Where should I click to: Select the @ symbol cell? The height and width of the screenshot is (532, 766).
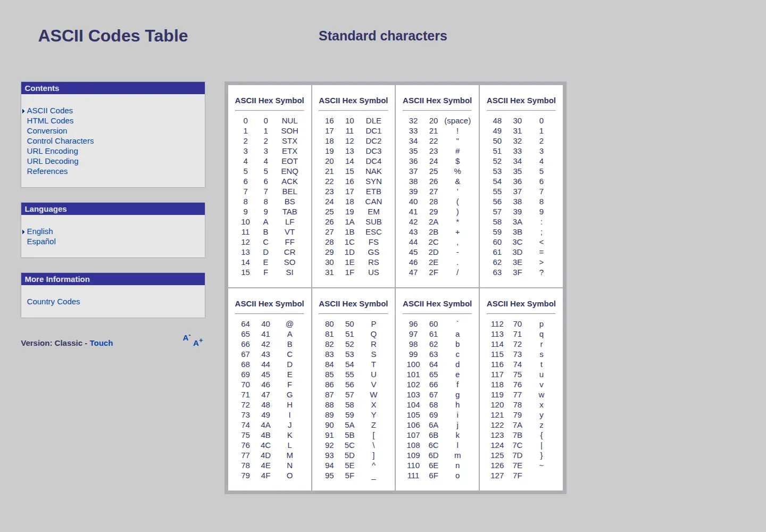click(290, 324)
